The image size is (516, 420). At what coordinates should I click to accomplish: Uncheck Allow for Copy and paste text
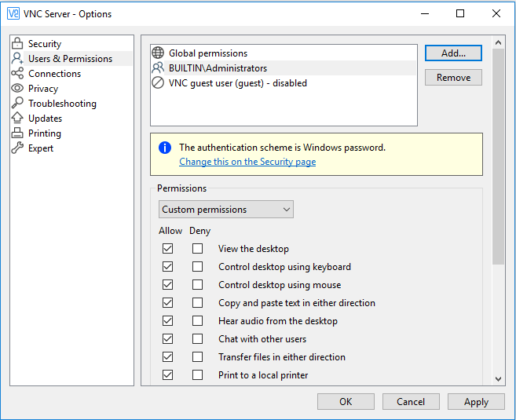point(167,302)
